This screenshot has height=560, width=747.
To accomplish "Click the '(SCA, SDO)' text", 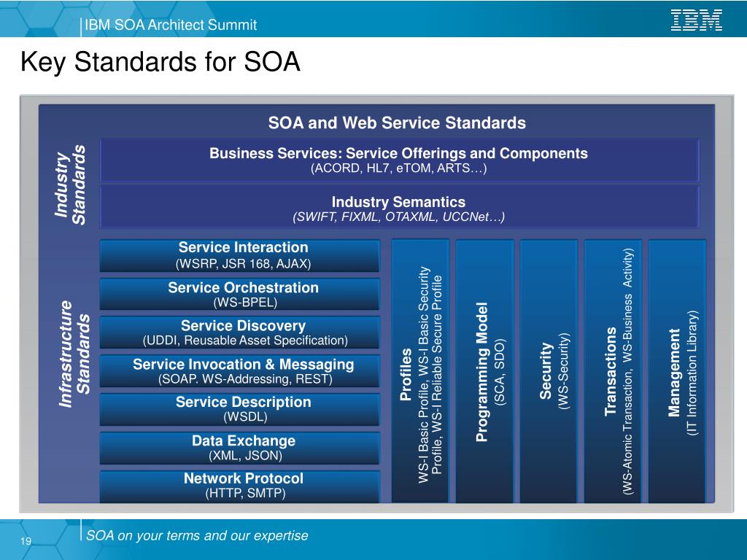I will pos(499,373).
